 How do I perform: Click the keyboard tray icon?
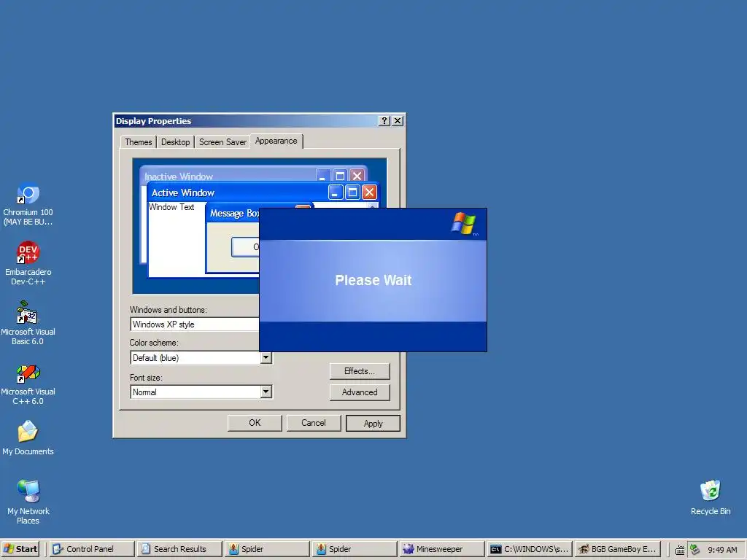(680, 550)
